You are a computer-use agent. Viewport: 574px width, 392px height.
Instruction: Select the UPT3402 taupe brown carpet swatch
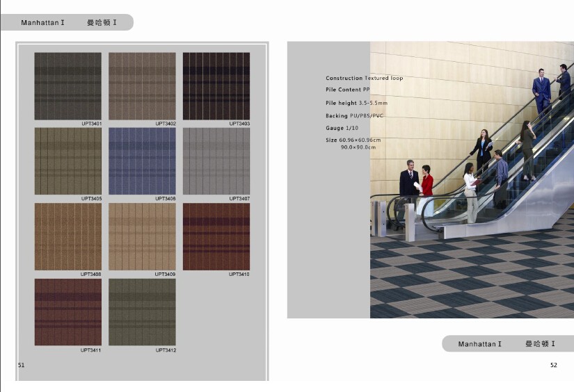(x=142, y=85)
